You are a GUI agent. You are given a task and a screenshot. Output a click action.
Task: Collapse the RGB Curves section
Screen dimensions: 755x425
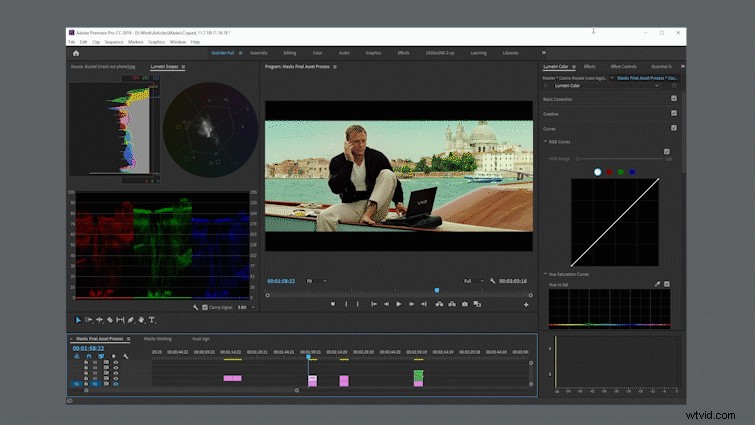point(546,142)
